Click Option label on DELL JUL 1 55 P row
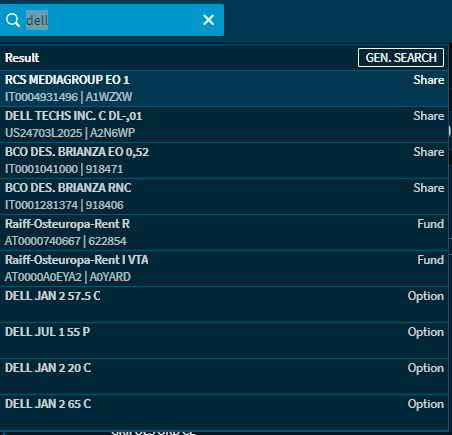Screen dimensions: 452x435 pyautogui.click(x=426, y=332)
